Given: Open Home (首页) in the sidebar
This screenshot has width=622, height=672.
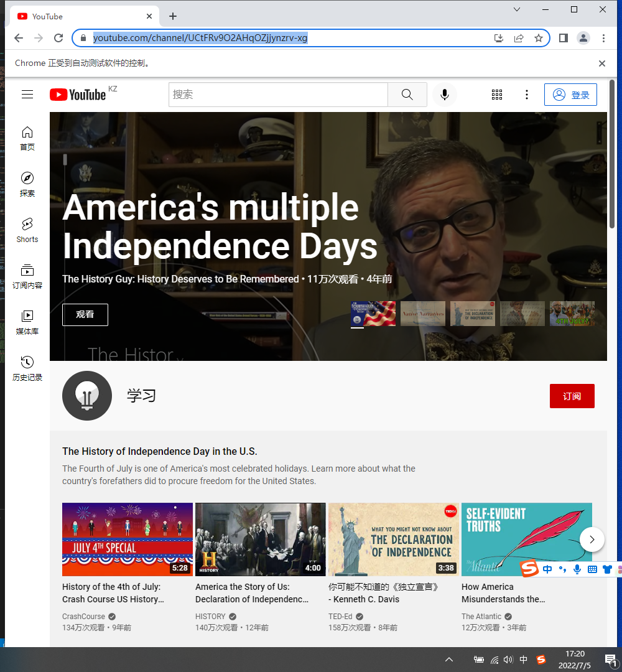Looking at the screenshot, I should 27,138.
